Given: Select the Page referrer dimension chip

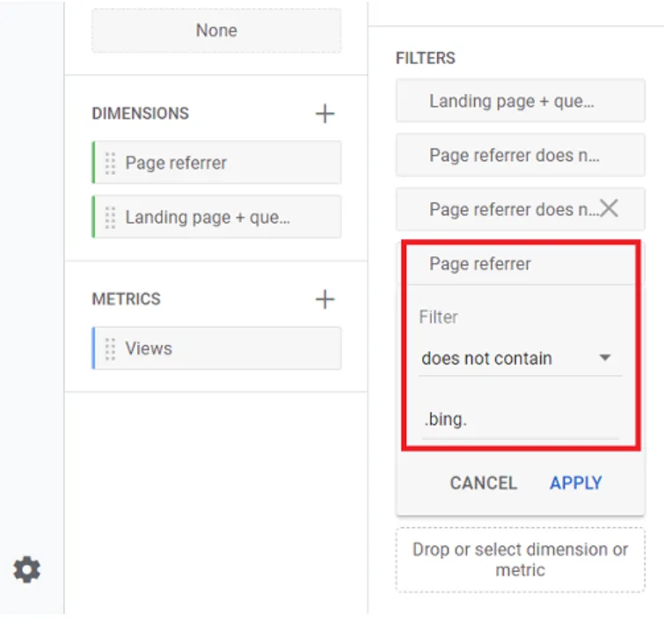Looking at the screenshot, I should point(220,163).
